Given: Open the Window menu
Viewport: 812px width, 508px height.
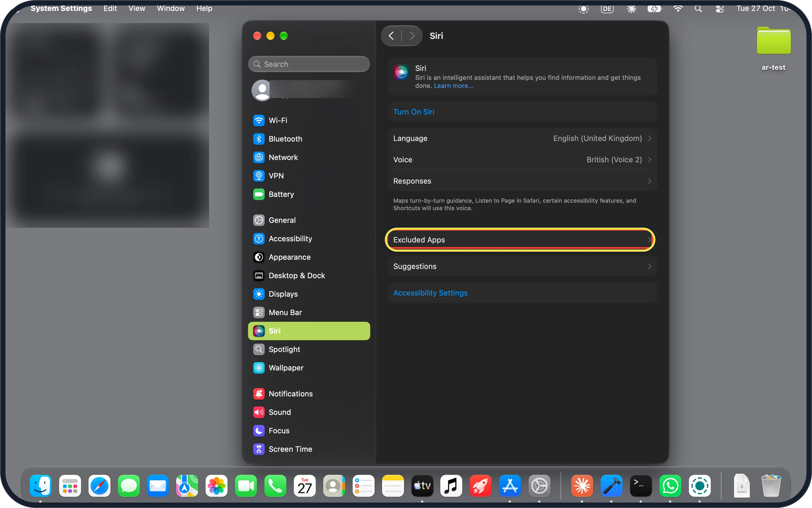Looking at the screenshot, I should pos(171,8).
